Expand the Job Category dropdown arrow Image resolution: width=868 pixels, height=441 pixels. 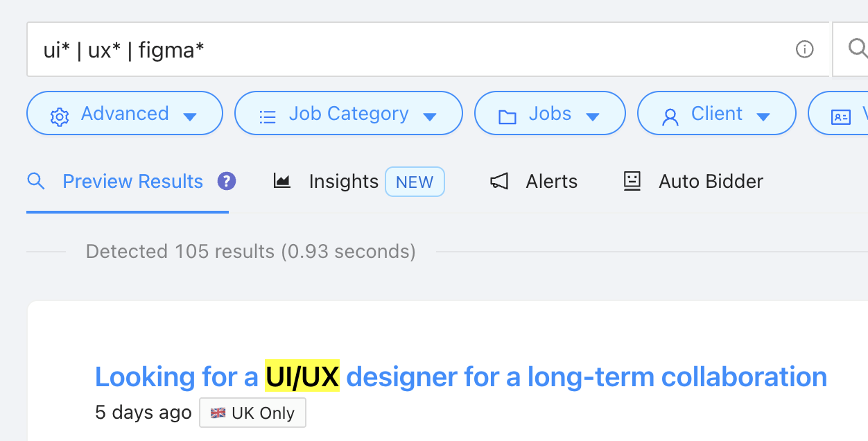[430, 116]
